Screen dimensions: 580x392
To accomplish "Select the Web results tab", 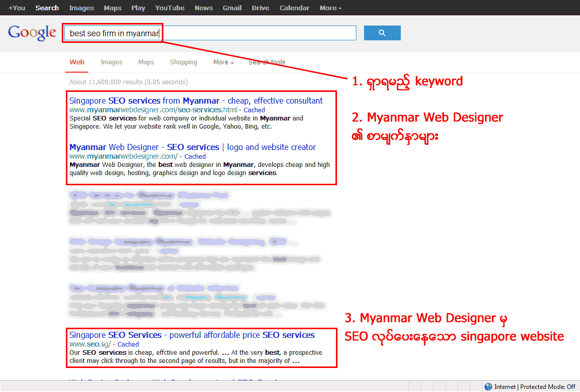I will 77,62.
